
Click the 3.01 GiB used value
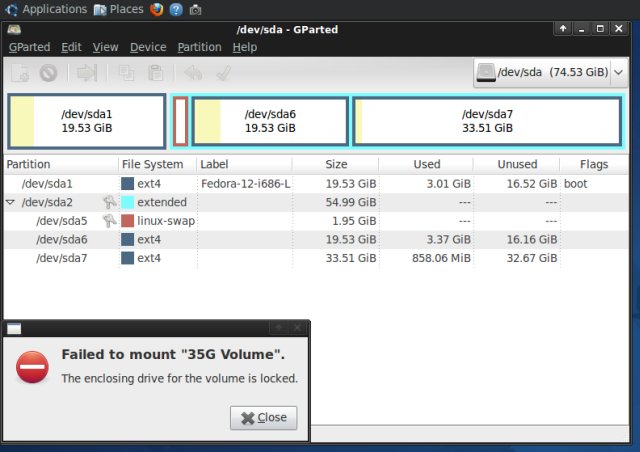[x=449, y=184]
